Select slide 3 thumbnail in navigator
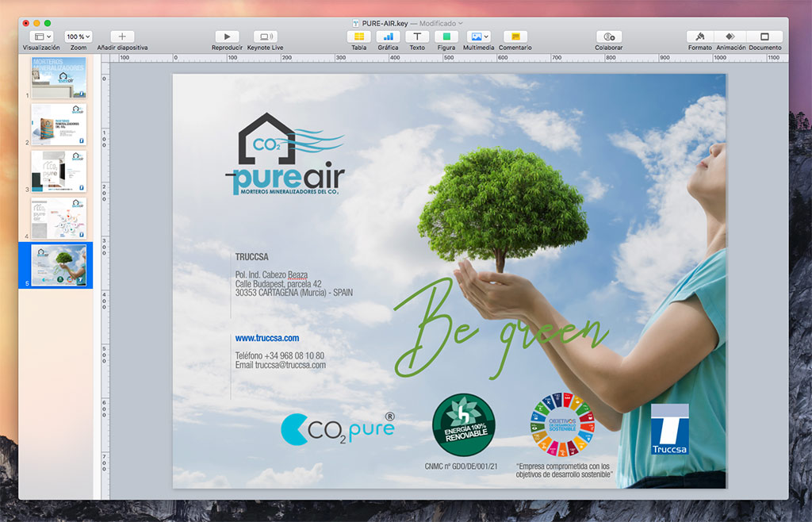812x522 pixels. point(59,171)
